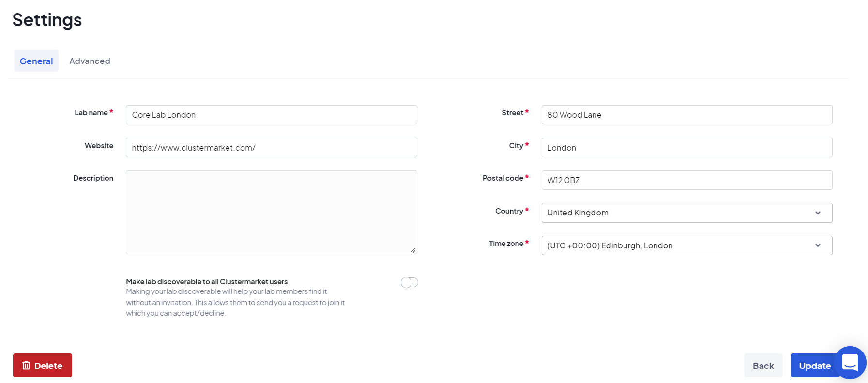
Task: Focus the Website URL field
Action: tap(271, 148)
